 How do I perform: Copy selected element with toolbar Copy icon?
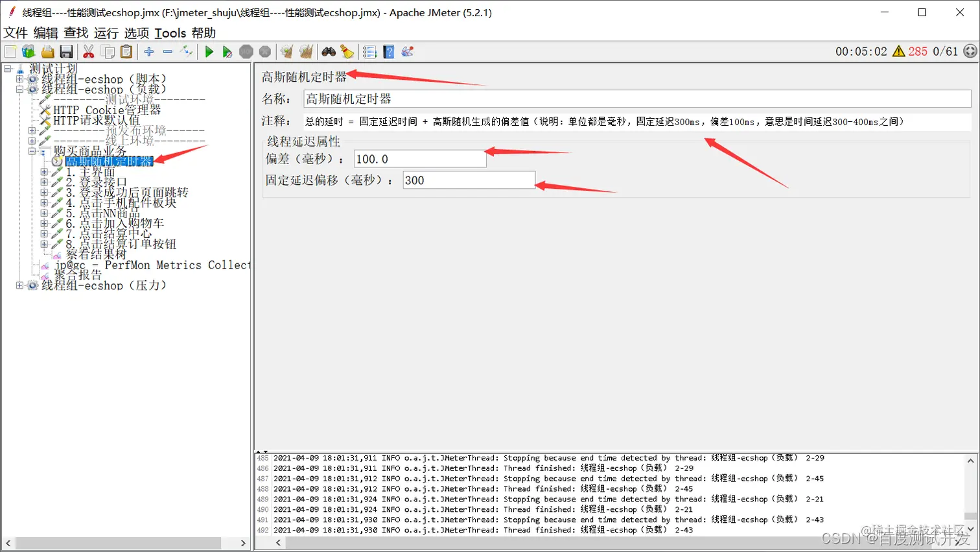coord(108,52)
